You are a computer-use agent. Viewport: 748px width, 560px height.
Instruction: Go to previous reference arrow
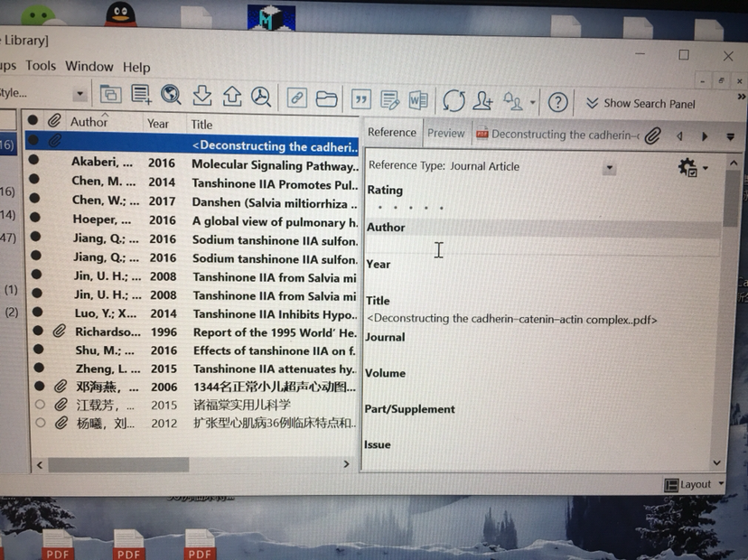pyautogui.click(x=679, y=136)
